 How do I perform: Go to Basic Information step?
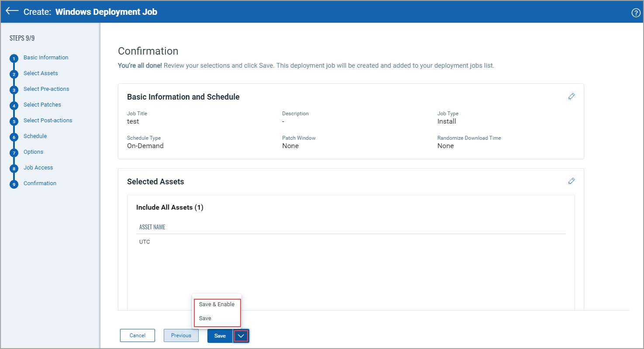[46, 58]
